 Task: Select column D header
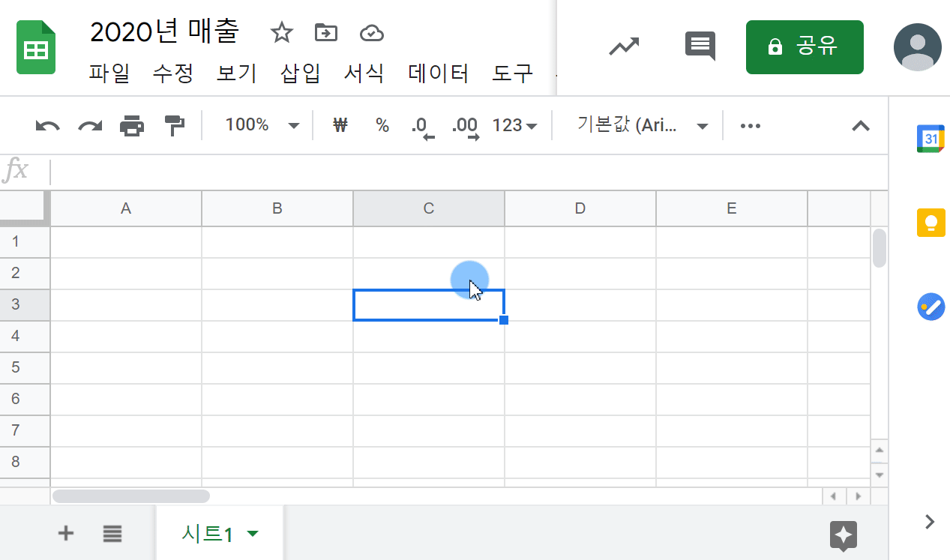coord(580,208)
